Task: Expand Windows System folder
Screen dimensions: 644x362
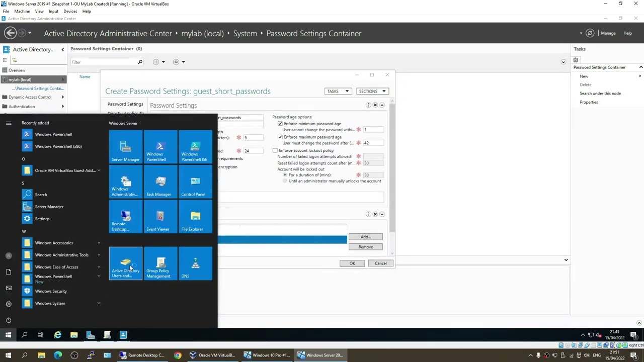Action: tap(99, 303)
